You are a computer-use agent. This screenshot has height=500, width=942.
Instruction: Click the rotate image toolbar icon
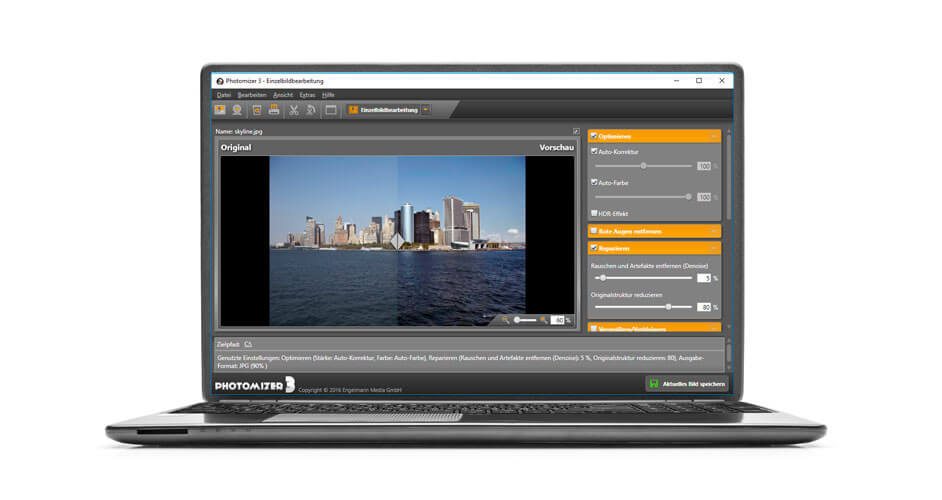pyautogui.click(x=311, y=110)
